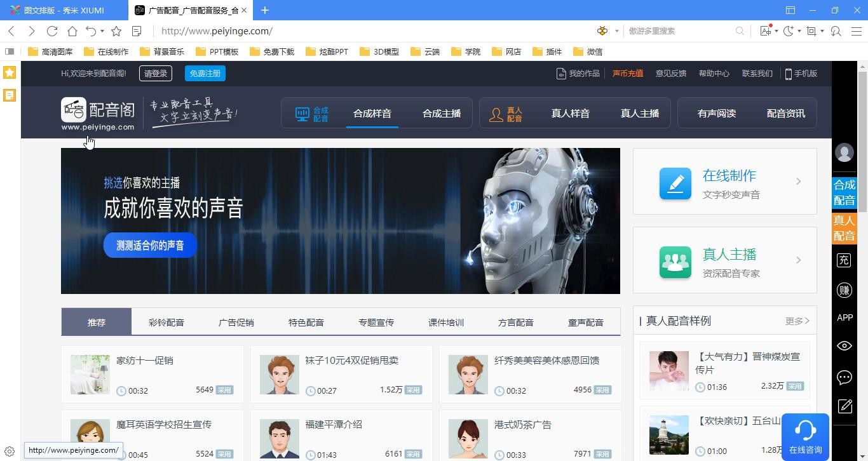Click the 充 recharge icon in sidebar
868x461 pixels.
[844, 260]
